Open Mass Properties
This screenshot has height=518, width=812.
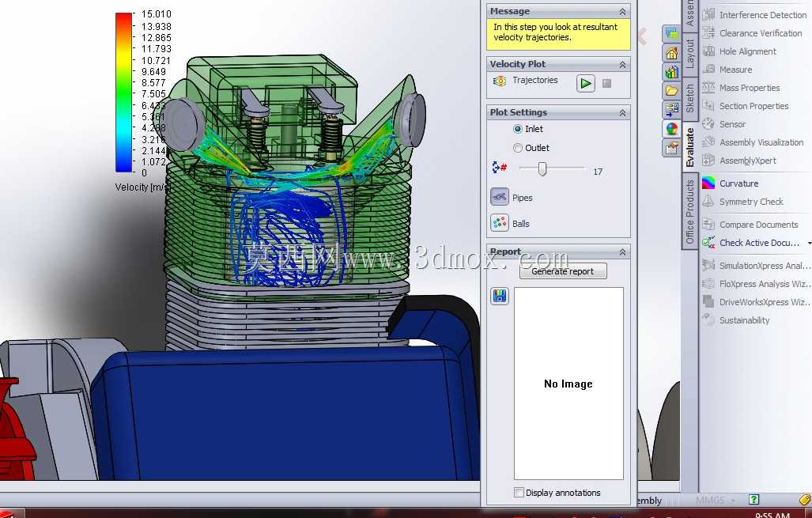(x=741, y=88)
